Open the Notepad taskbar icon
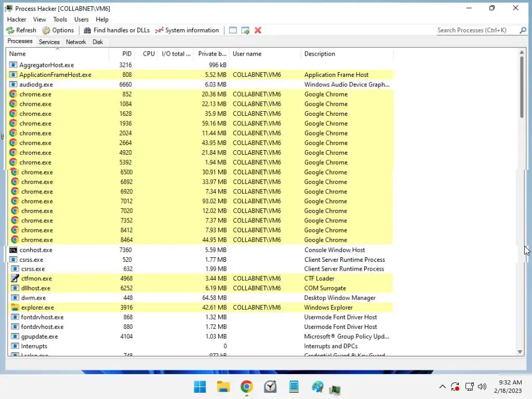532x399 pixels. 294,387
